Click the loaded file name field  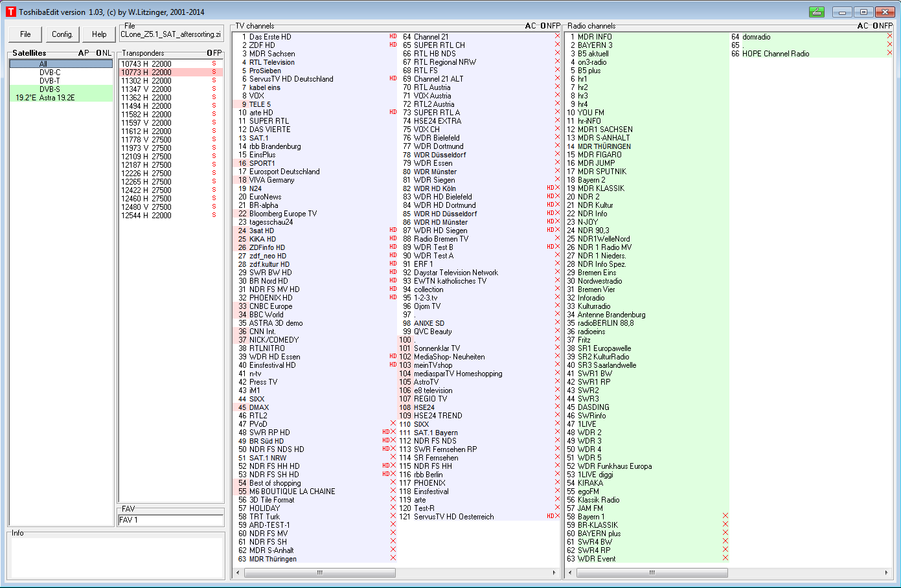coord(171,35)
